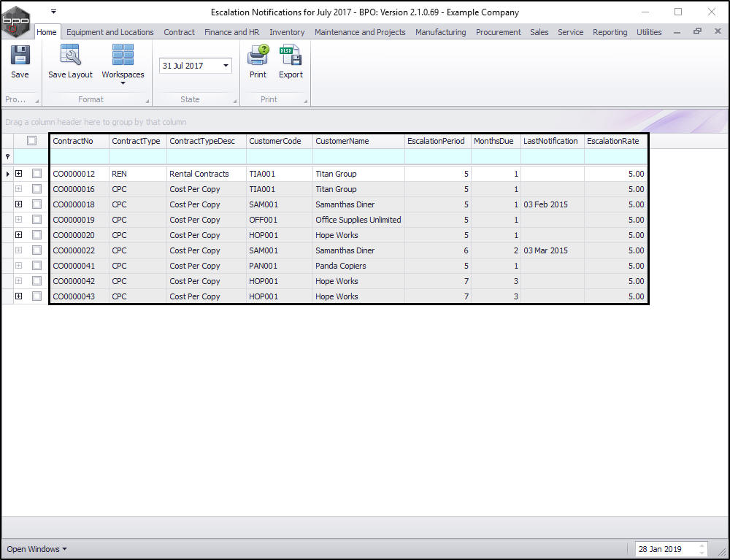Screen dimensions: 730x560
Task: Tick checkbox for contract CO0000018
Action: (x=36, y=204)
